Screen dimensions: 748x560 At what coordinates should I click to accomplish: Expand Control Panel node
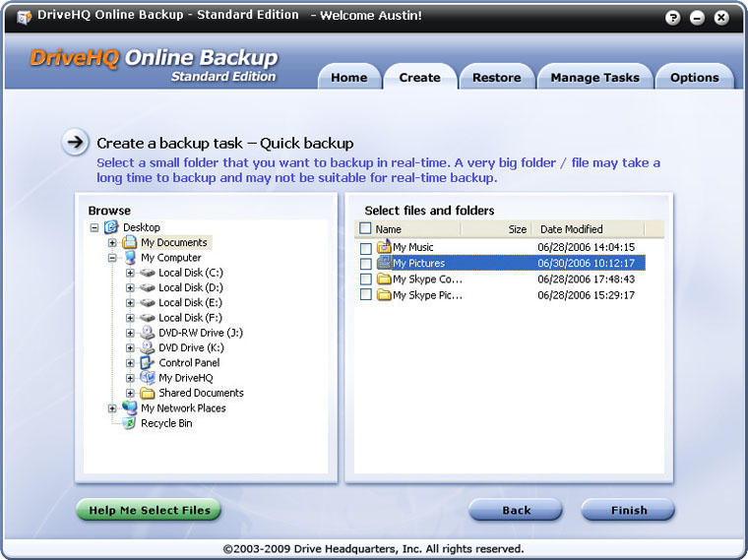point(130,363)
